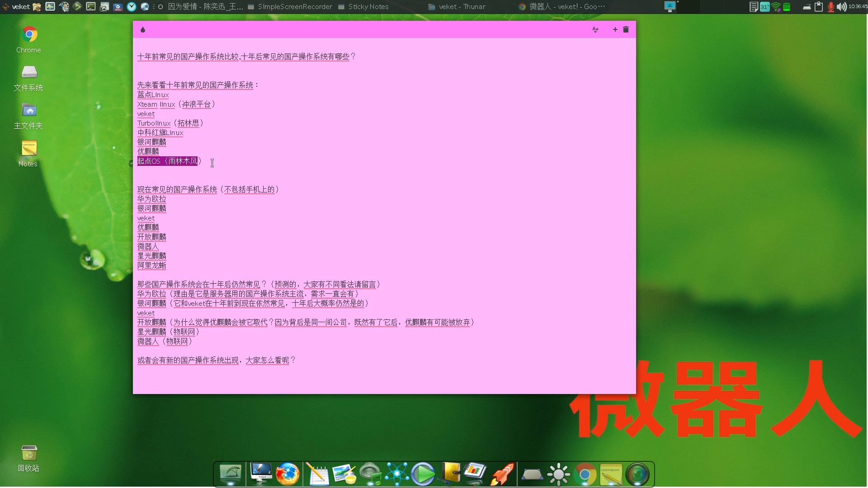Click the pink note background color swatch
Viewport: 868px width, 488px height.
pos(143,29)
